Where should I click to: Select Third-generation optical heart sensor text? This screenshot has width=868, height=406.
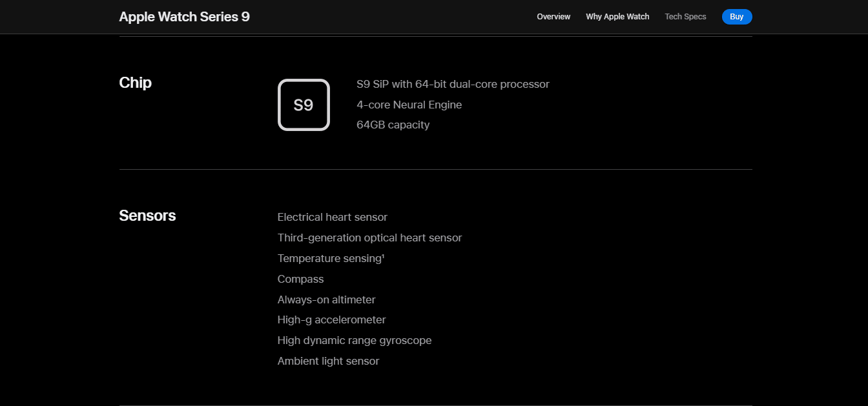(x=369, y=238)
